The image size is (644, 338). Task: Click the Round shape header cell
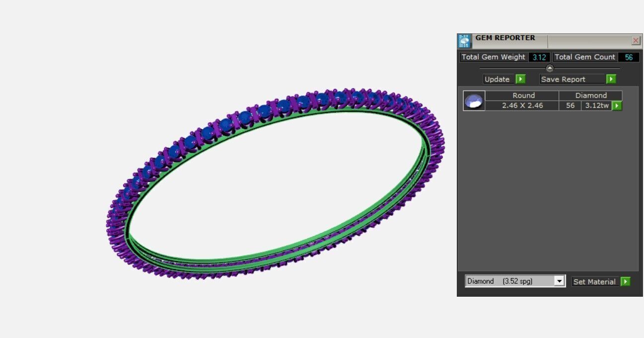pyautogui.click(x=522, y=95)
